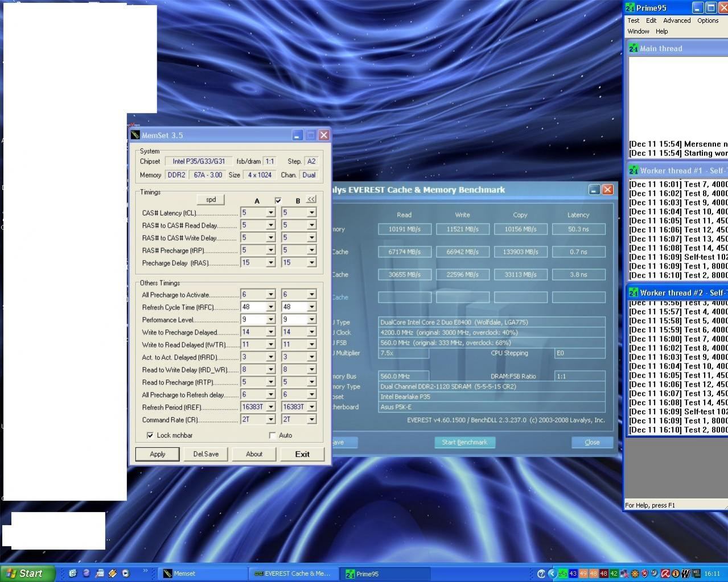Open Write to Read Delayed (tWTR) B dropdown
Image resolution: width=728 pixels, height=582 pixels.
(x=311, y=345)
